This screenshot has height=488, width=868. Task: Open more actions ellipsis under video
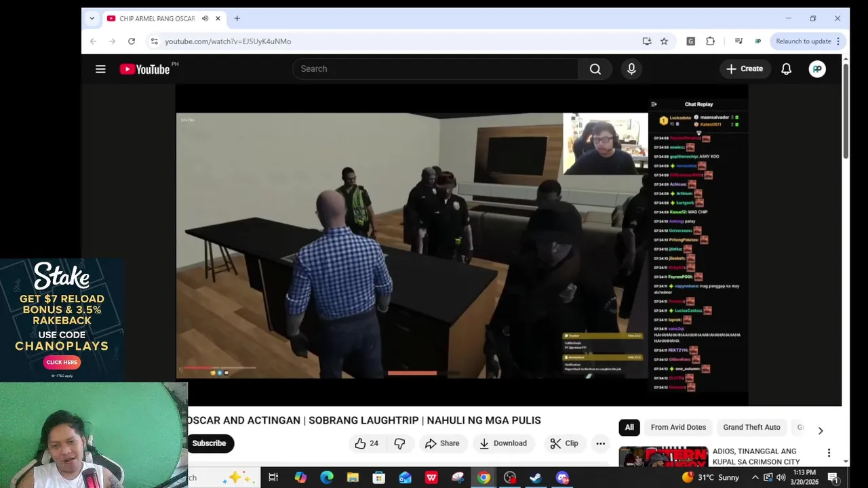(600, 443)
